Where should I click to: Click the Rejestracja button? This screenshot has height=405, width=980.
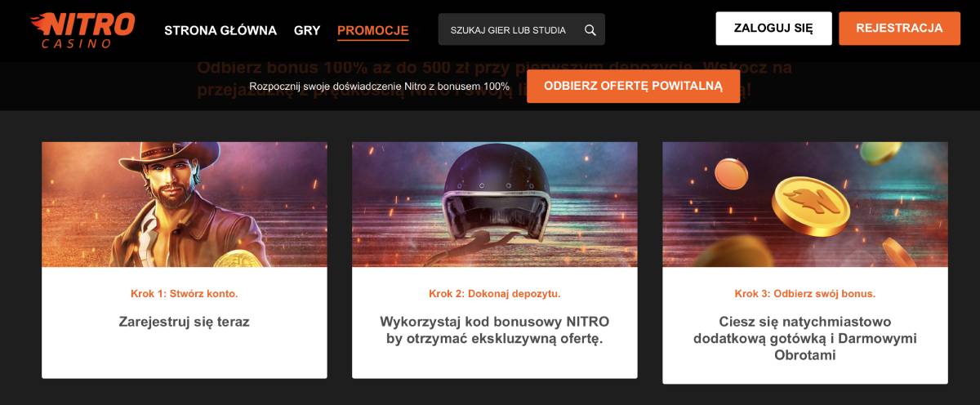pyautogui.click(x=899, y=29)
